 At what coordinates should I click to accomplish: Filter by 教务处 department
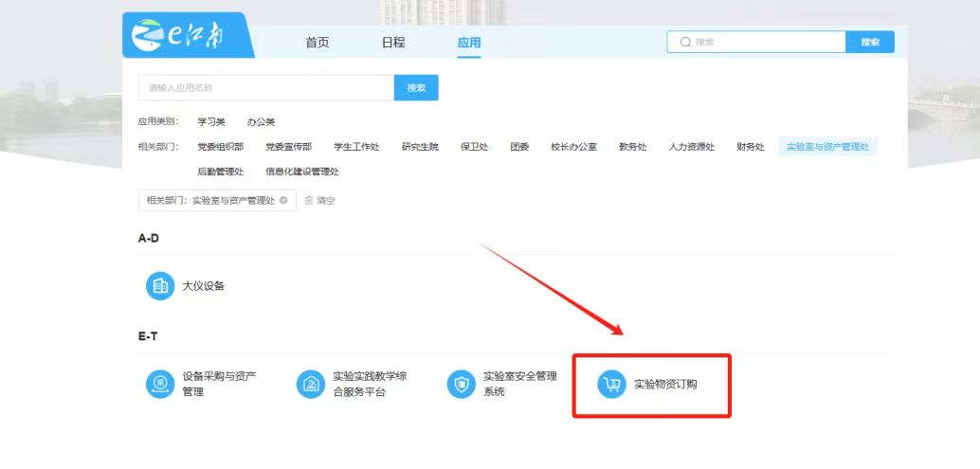pos(632,147)
